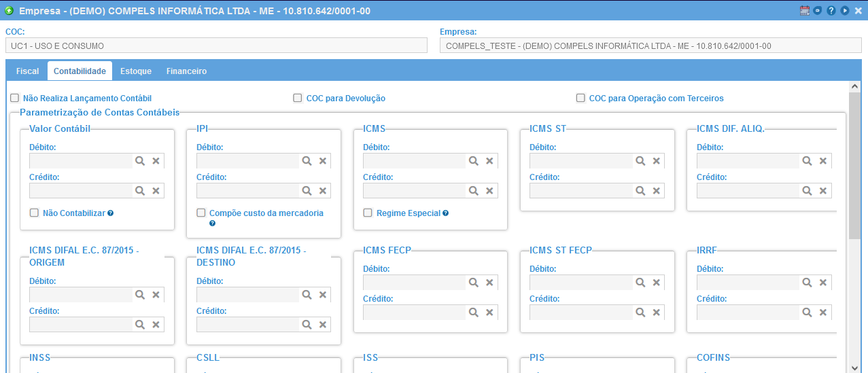Enable Não Realiza Lançamento Contábil checkbox
The image size is (868, 373).
(14, 98)
